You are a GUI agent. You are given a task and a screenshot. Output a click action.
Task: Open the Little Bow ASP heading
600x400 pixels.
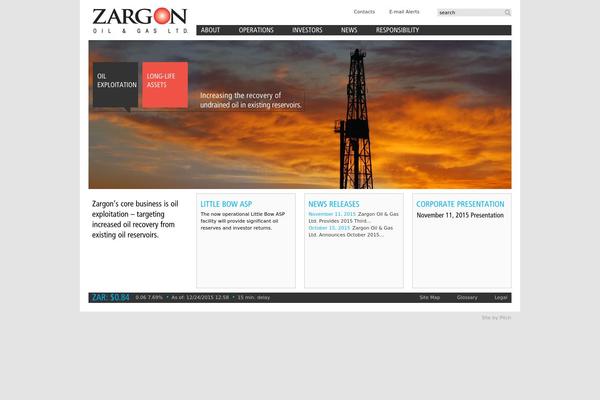coord(226,204)
